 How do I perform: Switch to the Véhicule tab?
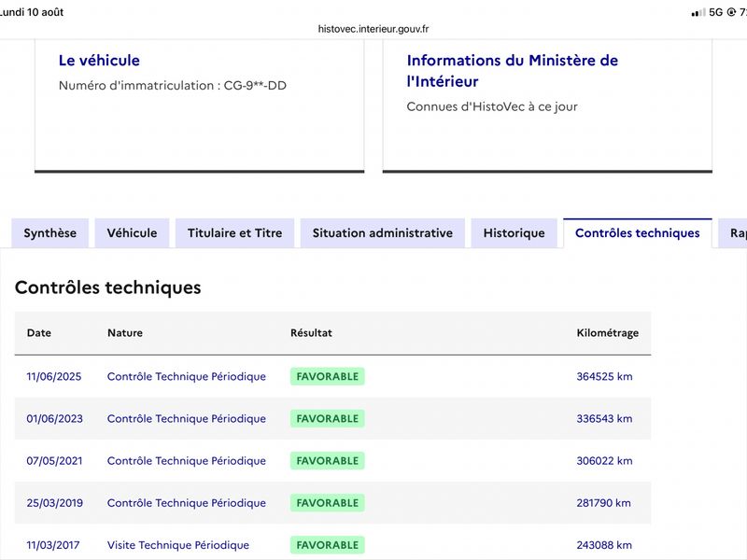coord(132,232)
